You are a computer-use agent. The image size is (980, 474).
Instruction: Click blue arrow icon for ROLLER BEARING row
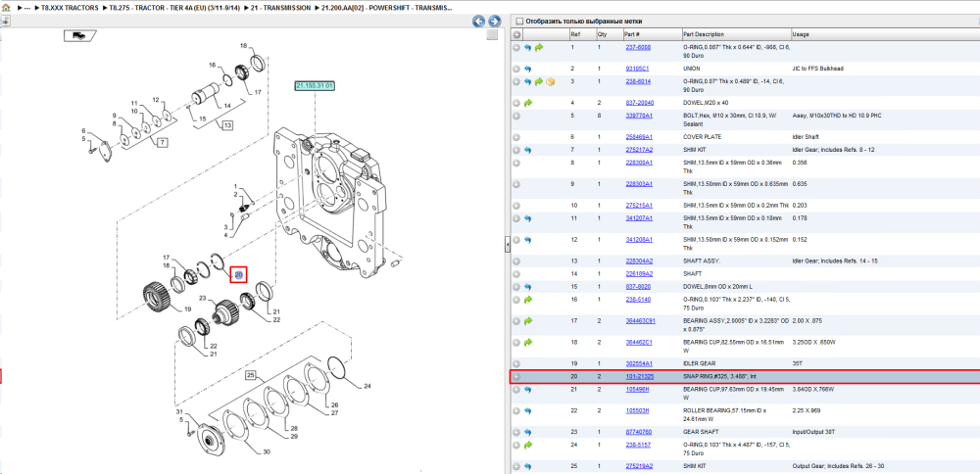pos(527,411)
